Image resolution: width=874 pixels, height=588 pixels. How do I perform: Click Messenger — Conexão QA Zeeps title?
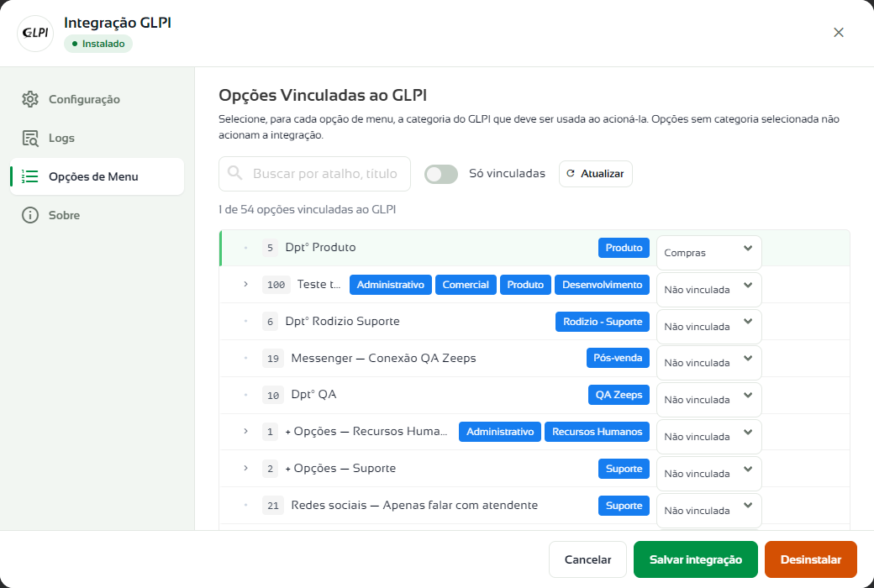[383, 358]
